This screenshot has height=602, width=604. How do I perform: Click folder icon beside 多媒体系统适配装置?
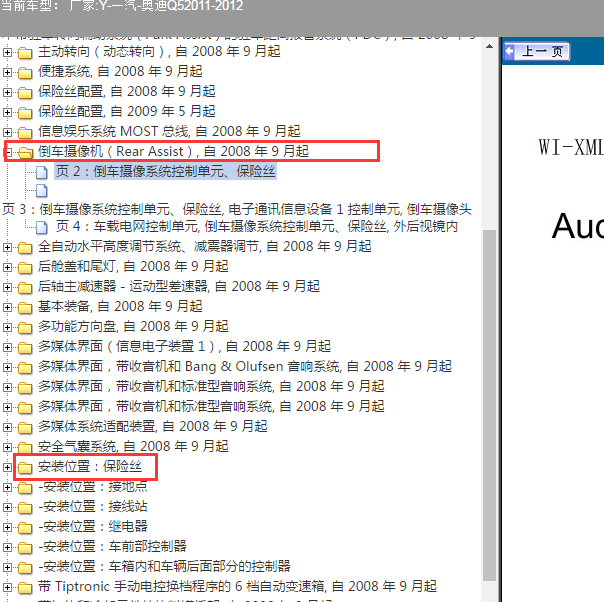coord(25,428)
